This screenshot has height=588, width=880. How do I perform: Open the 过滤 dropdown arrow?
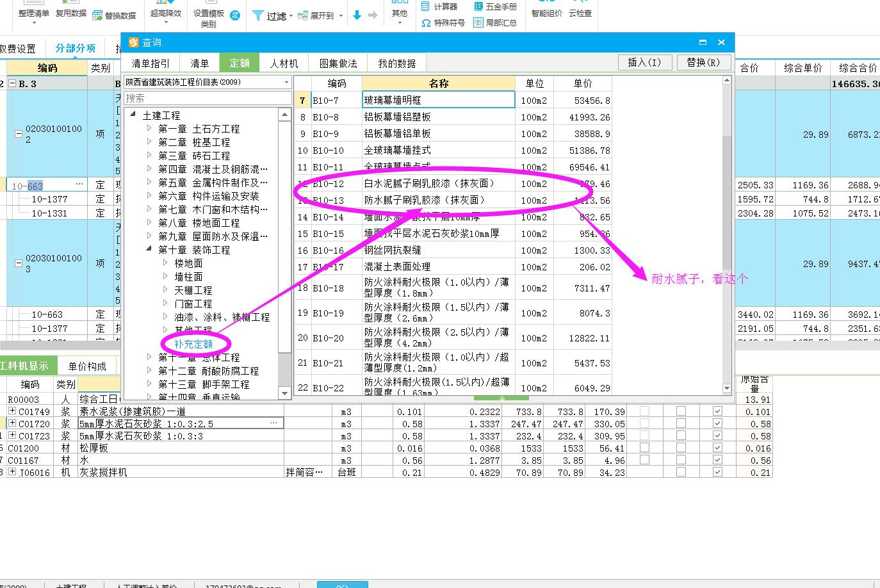[291, 16]
